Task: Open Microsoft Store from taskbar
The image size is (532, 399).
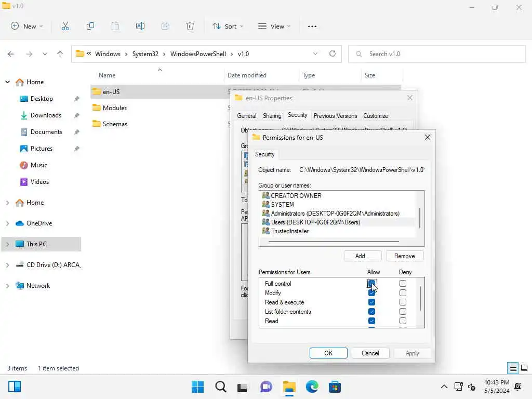Action: click(x=335, y=387)
